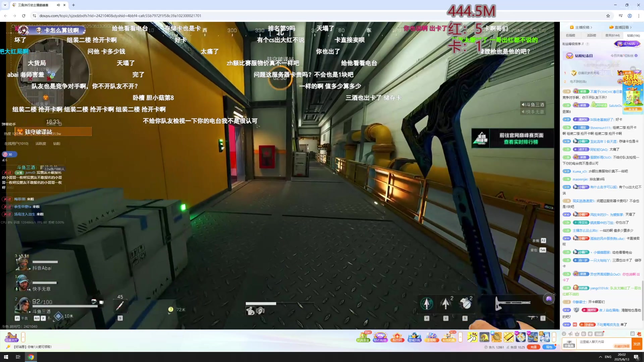Open the 钻石粉丝 diamond fan icon
This screenshot has width=644, height=362.
pos(380,337)
